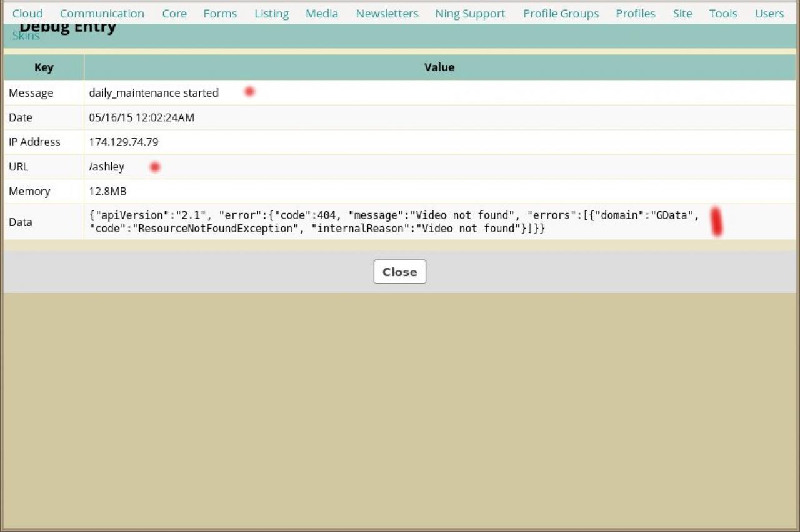Open the Tools menu
Viewport: 800px width, 532px height.
[722, 14]
